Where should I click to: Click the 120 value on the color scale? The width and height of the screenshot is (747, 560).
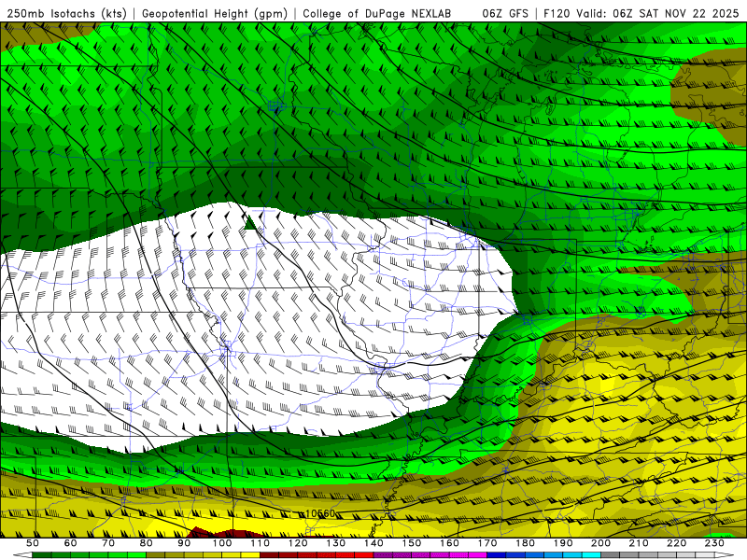298,543
